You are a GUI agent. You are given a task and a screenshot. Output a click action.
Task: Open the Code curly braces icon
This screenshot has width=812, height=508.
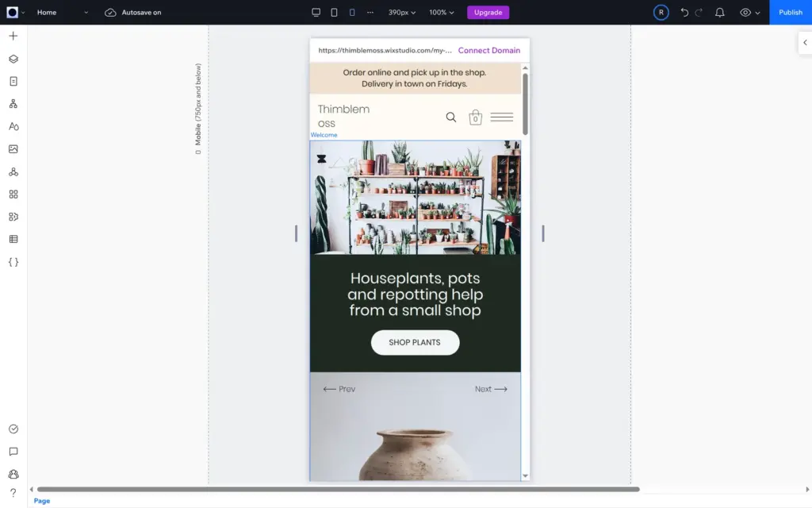coord(13,262)
